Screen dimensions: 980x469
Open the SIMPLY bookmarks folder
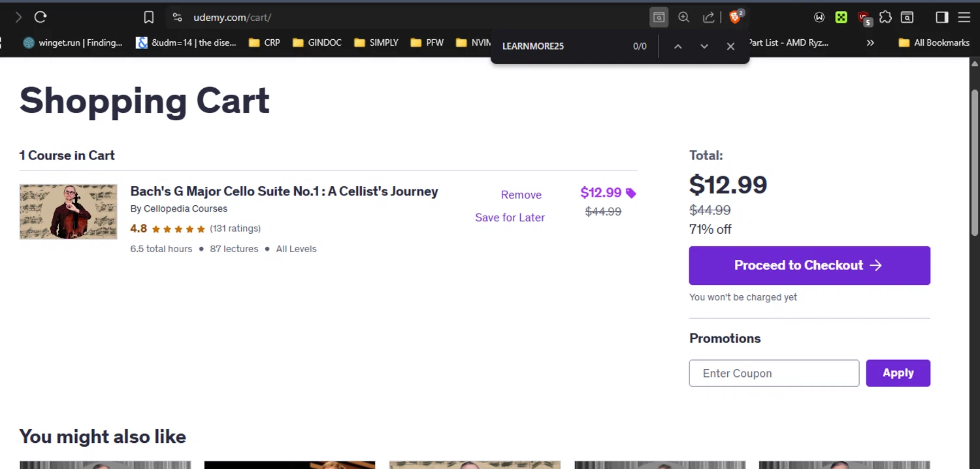(x=376, y=42)
